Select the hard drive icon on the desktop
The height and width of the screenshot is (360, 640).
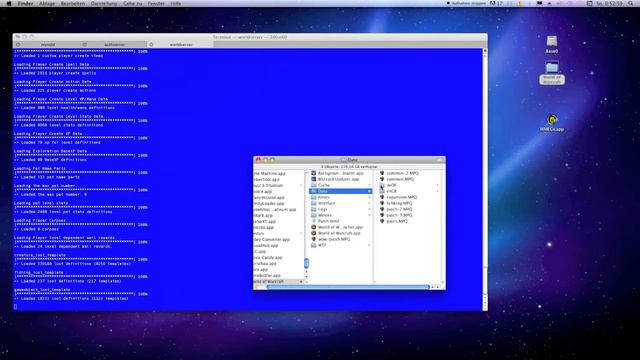point(552,41)
